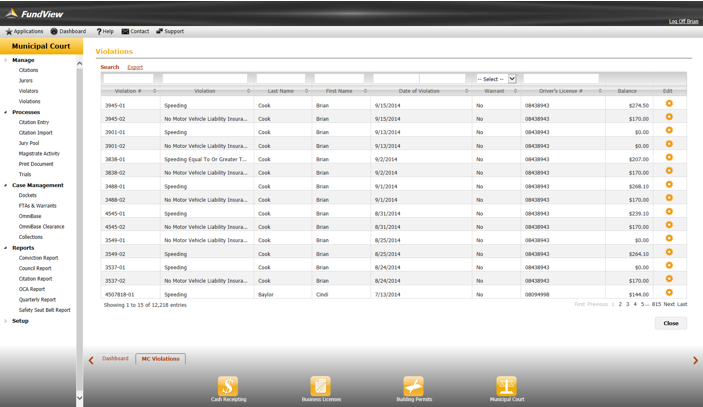Click the Export link

coord(135,67)
